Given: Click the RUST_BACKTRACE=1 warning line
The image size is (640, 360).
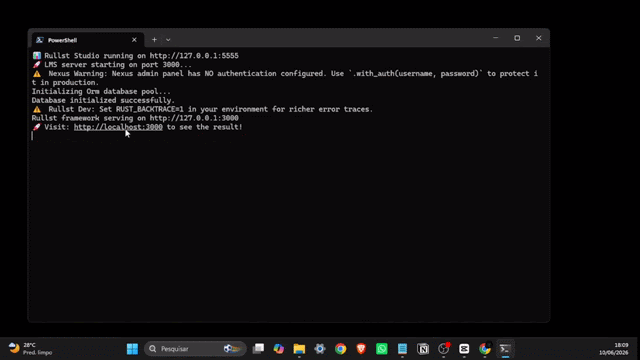Looking at the screenshot, I should point(203,109).
